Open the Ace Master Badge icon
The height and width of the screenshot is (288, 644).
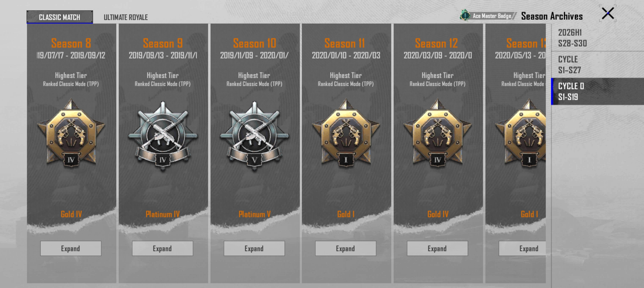465,15
